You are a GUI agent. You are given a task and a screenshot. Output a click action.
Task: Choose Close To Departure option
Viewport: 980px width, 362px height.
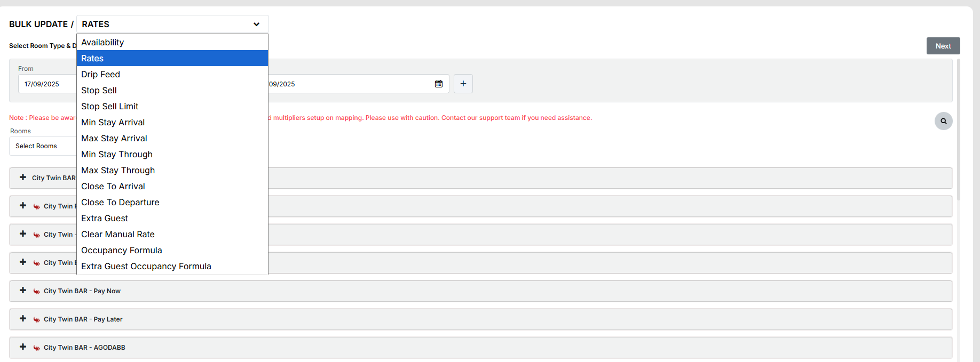pos(120,202)
